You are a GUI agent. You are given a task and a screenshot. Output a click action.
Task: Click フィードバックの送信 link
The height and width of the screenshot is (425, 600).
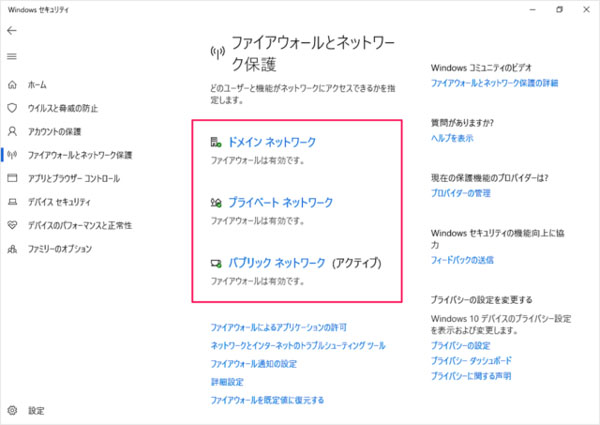click(462, 260)
